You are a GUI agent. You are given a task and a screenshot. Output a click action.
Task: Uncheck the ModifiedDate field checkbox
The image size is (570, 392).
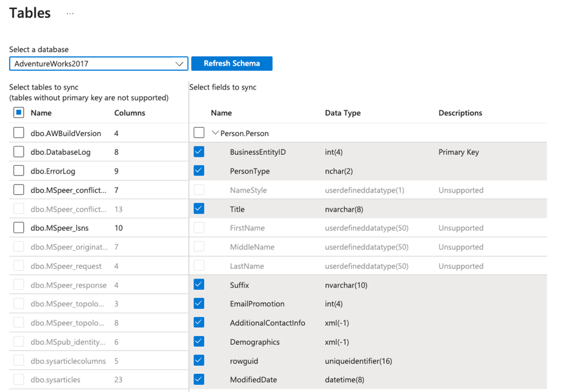(199, 379)
